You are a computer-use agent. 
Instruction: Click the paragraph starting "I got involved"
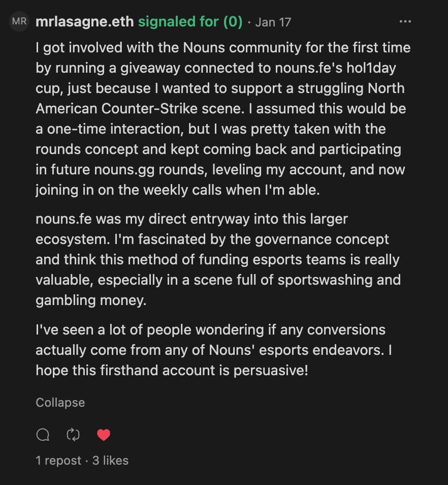coord(222,119)
